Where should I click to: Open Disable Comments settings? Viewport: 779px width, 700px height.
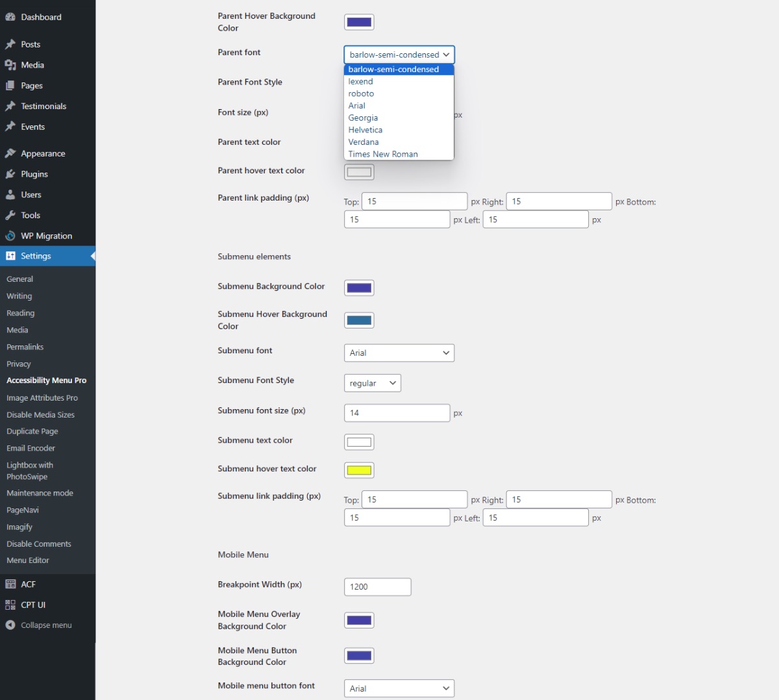(x=38, y=544)
